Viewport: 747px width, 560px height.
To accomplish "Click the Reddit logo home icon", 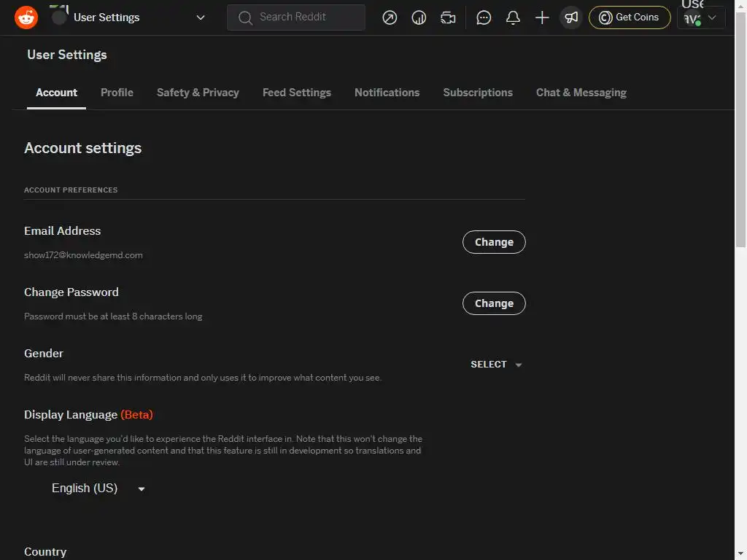I will [x=26, y=17].
